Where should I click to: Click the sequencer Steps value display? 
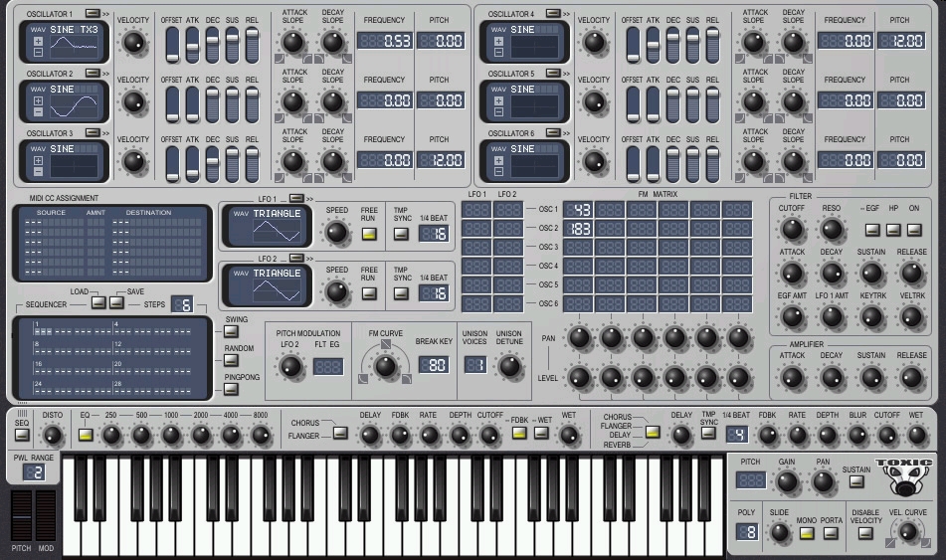182,304
